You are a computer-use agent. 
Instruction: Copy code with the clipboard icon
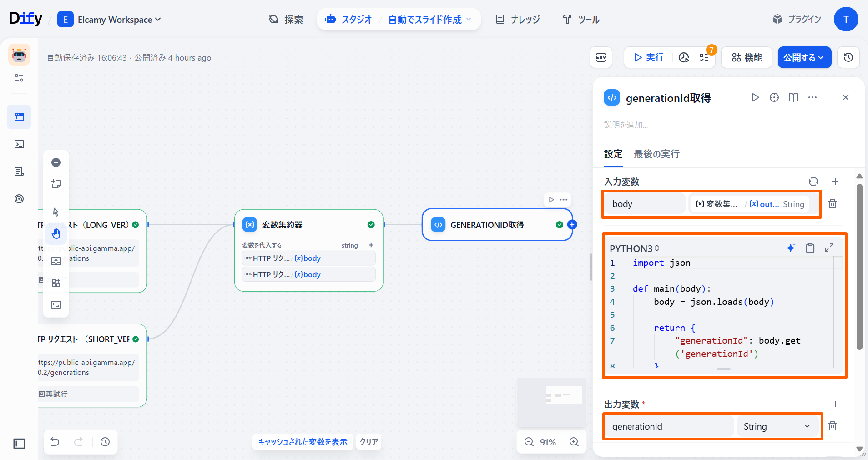[810, 248]
